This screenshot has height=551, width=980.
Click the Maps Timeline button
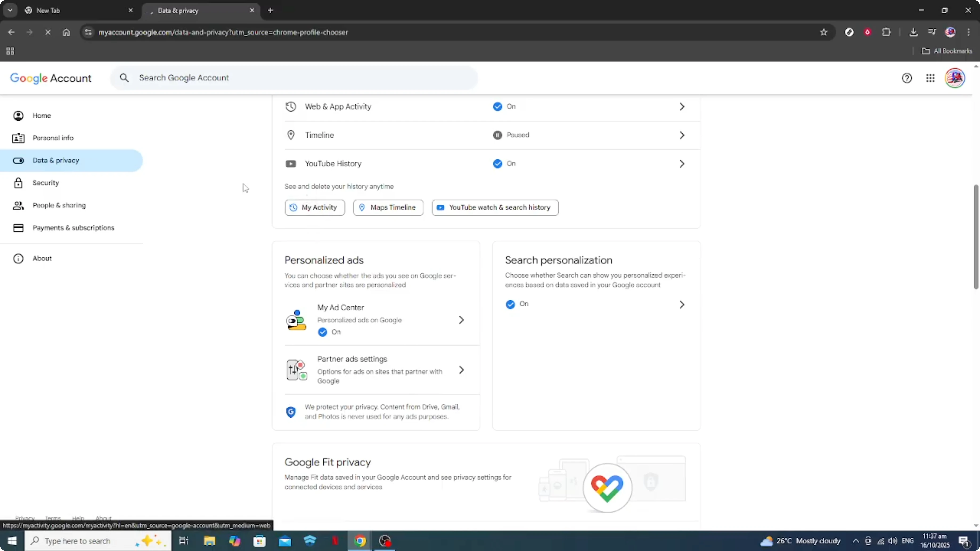[388, 208]
